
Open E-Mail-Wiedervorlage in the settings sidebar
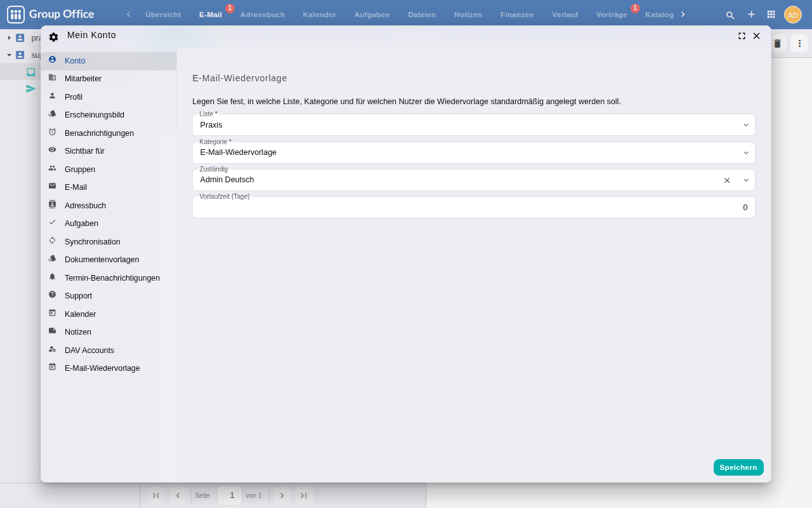[x=108, y=368]
